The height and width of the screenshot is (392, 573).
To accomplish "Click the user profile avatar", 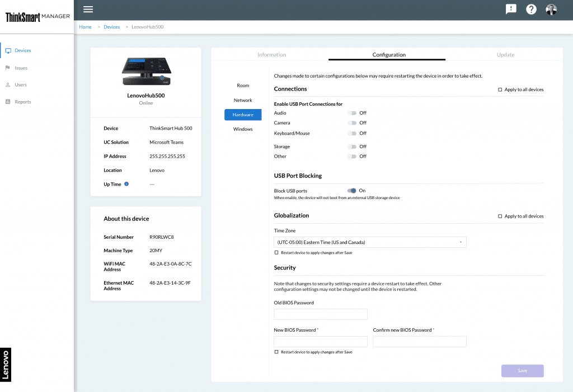I will (551, 9).
